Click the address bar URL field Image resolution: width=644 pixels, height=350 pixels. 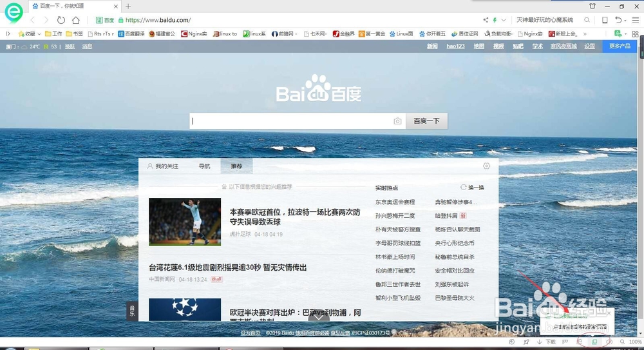point(158,20)
